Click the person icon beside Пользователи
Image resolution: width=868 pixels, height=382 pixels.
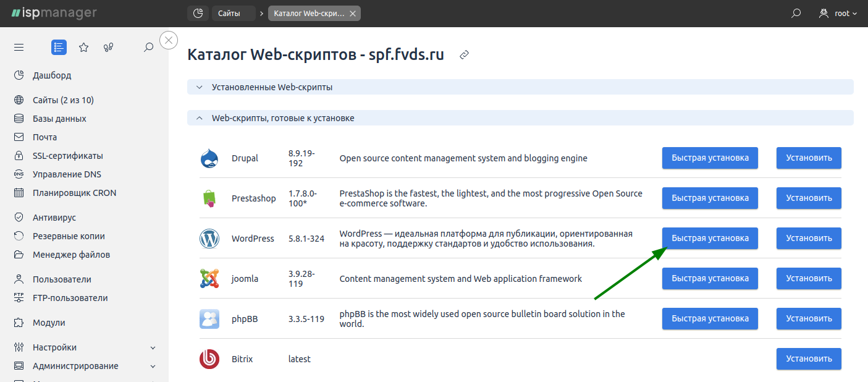click(x=19, y=279)
